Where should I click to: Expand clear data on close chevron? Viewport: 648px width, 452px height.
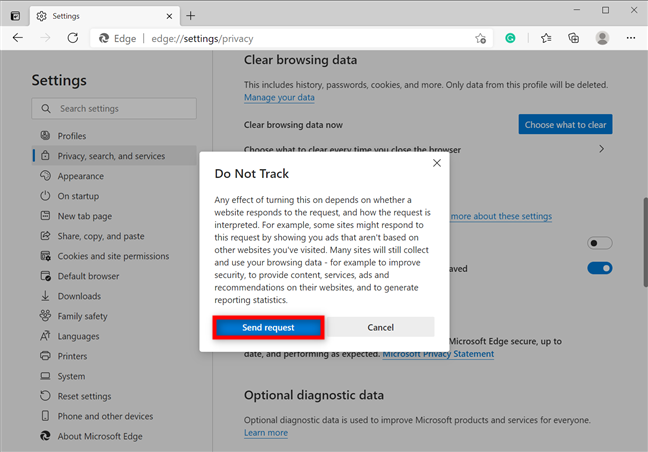click(601, 149)
